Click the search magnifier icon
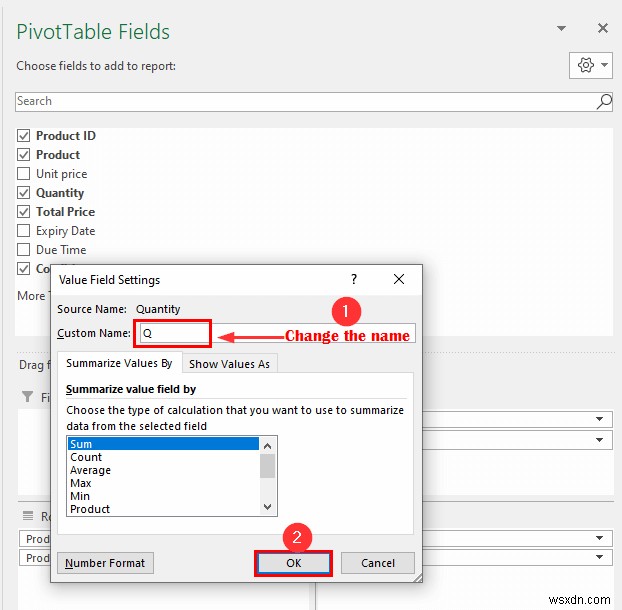The width and height of the screenshot is (622, 610). tap(604, 102)
